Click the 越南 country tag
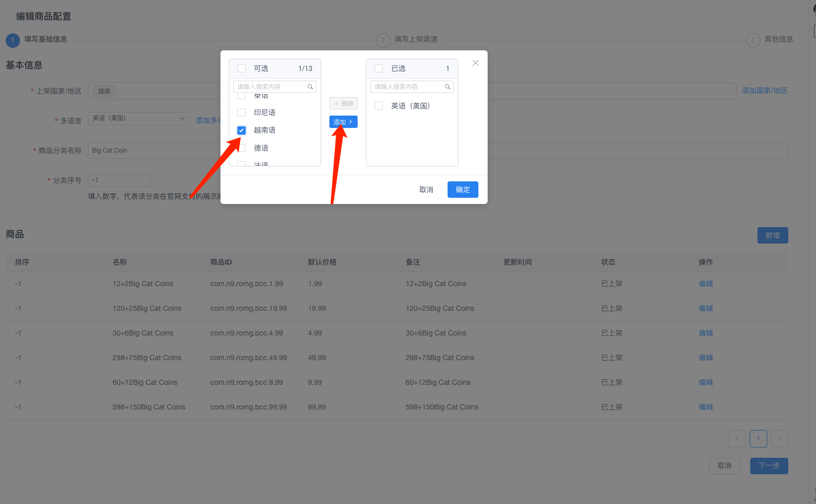 pyautogui.click(x=104, y=91)
